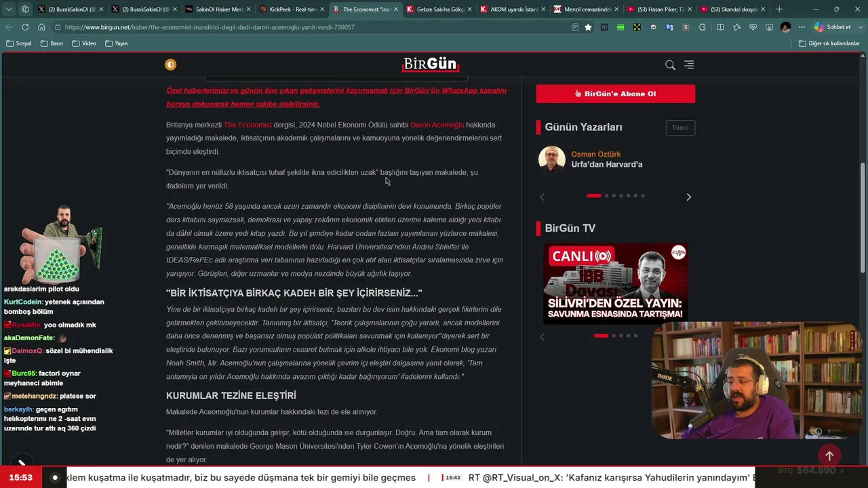868x488 pixels.
Task: Open the BirGün hamburger menu
Action: pos(689,65)
